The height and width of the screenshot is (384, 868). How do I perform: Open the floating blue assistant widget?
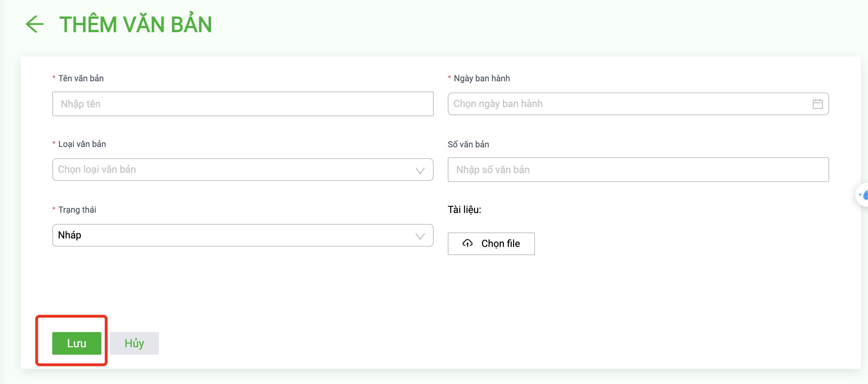[862, 195]
